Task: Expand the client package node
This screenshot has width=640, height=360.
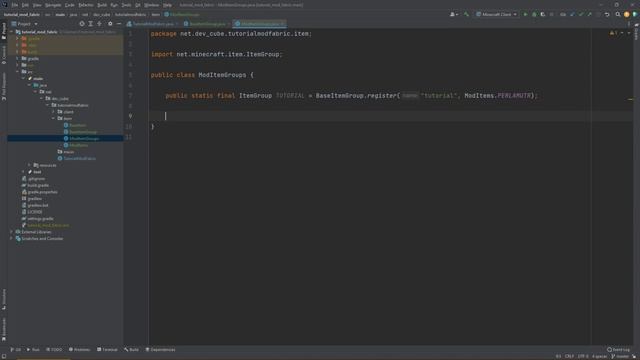Action: click(53, 112)
